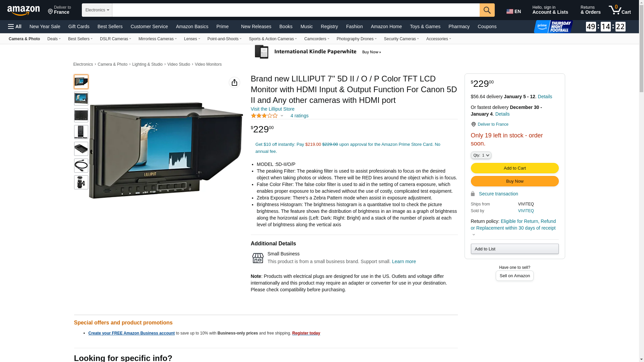The width and height of the screenshot is (644, 362).
Task: Click into the search text field
Action: click(x=296, y=10)
